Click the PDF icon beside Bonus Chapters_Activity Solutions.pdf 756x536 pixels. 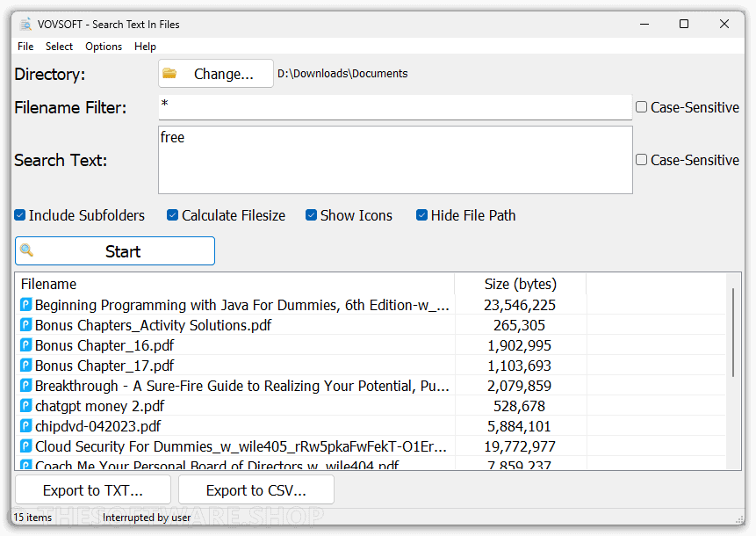coord(26,325)
